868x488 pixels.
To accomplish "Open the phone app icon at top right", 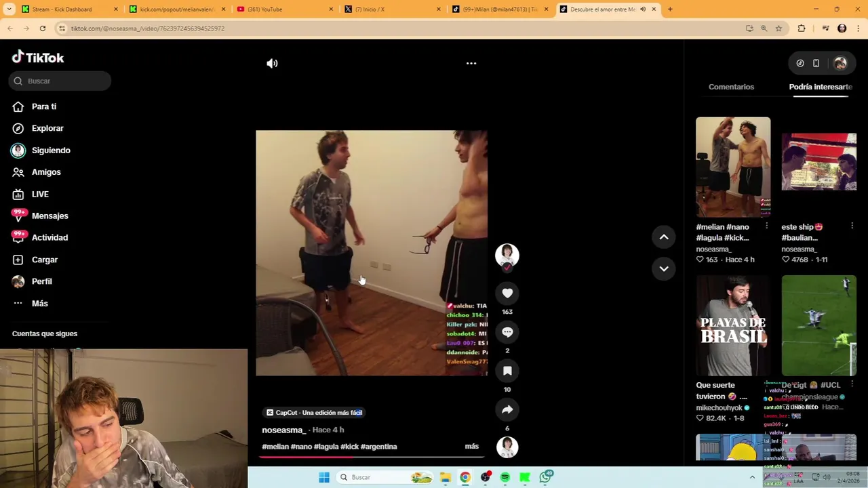I will [x=816, y=63].
